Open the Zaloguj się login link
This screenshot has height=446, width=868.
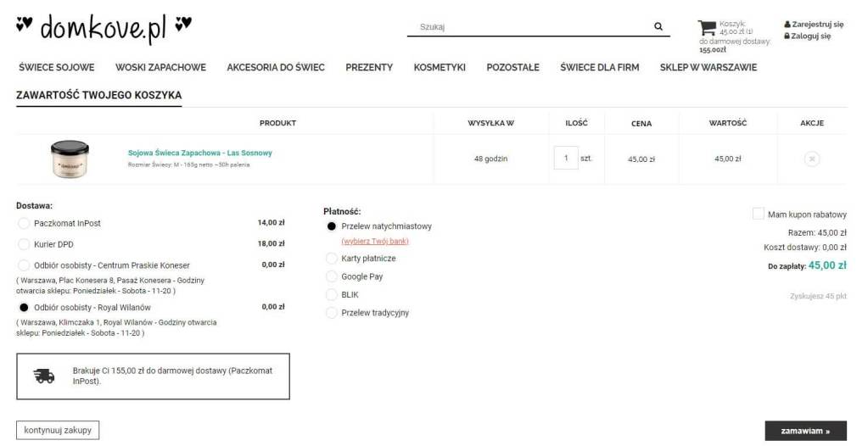tap(810, 36)
